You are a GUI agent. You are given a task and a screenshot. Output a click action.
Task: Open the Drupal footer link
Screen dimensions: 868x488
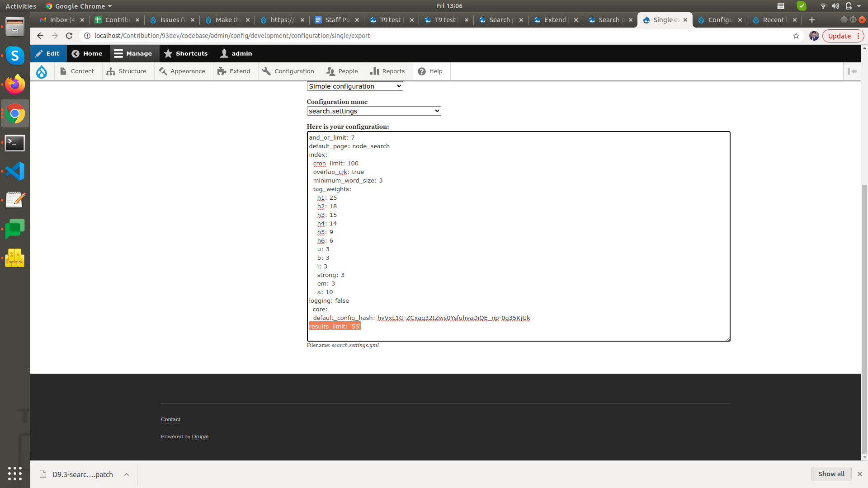[200, 436]
